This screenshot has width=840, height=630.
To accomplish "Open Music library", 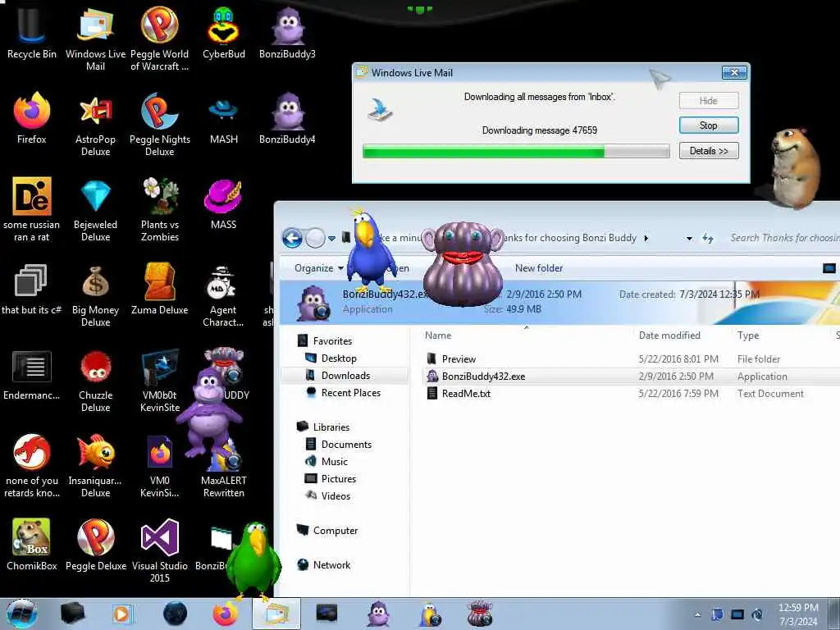I will tap(335, 461).
